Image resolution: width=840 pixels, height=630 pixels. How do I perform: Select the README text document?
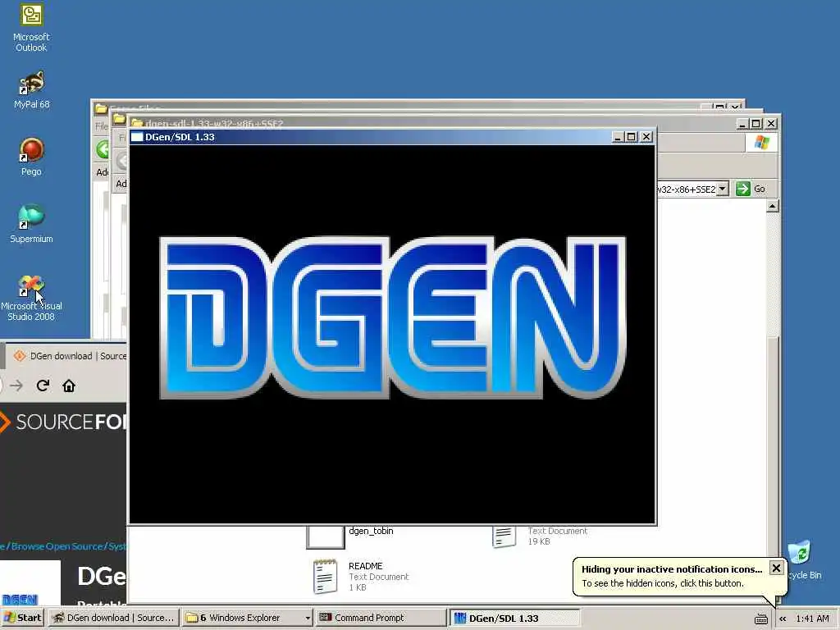coord(361,578)
